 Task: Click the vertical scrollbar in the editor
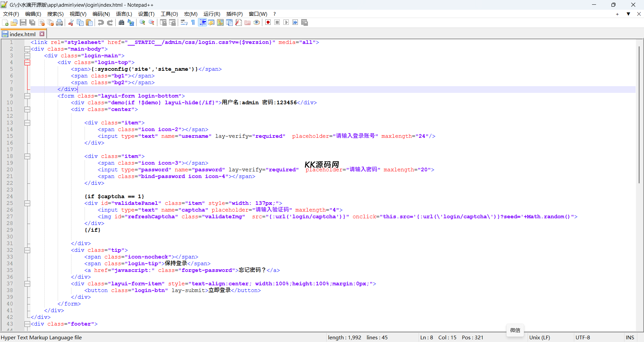tap(639, 114)
